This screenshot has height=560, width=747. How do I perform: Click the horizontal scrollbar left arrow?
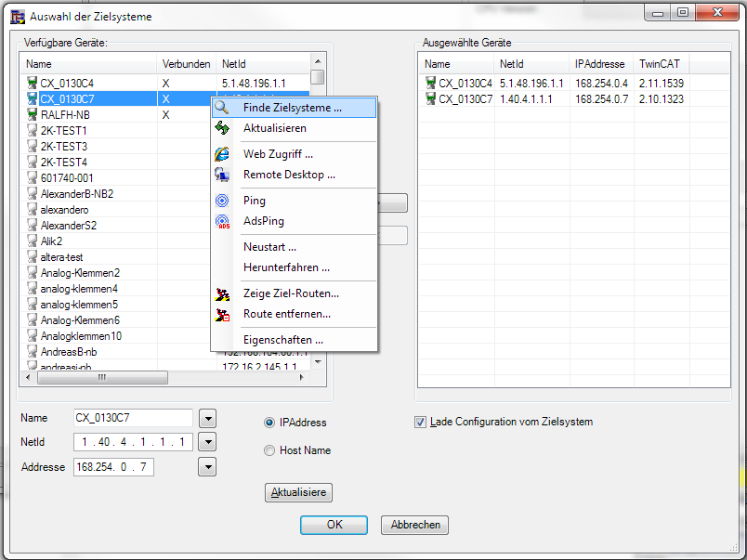[x=28, y=377]
